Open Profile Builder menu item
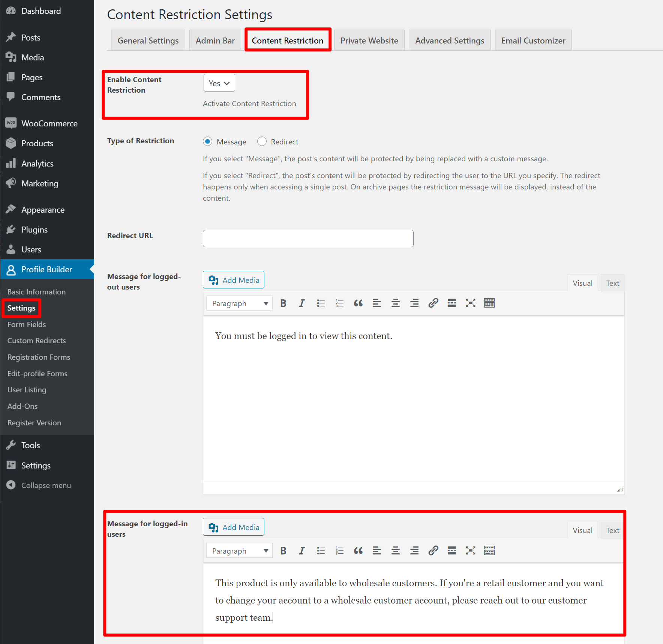 tap(47, 269)
